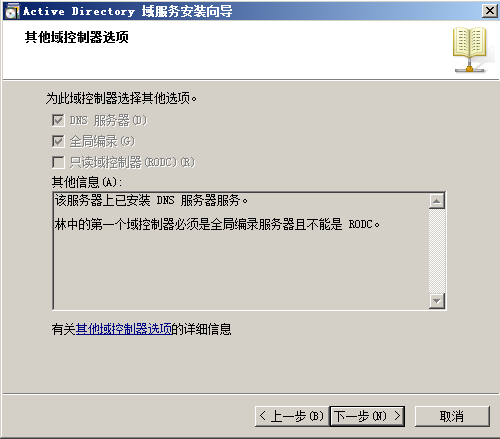Click the 只读域控制器(RODC)(R) label text
The height and width of the screenshot is (439, 500).
coord(132,162)
